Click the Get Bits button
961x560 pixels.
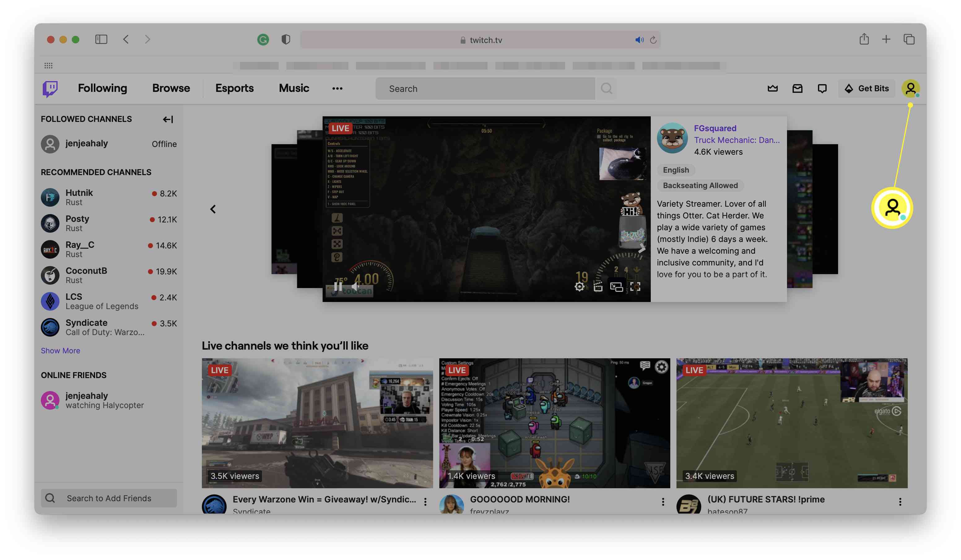866,88
